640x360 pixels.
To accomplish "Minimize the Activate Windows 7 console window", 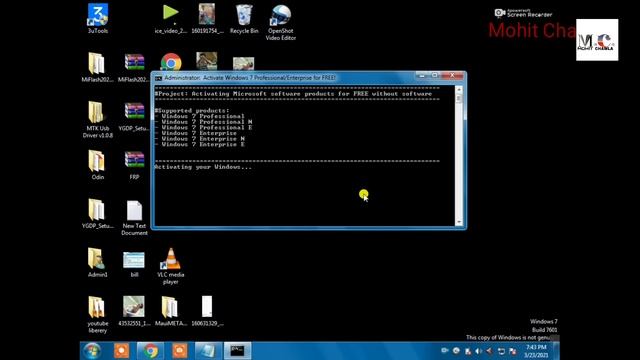I will tap(422, 76).
